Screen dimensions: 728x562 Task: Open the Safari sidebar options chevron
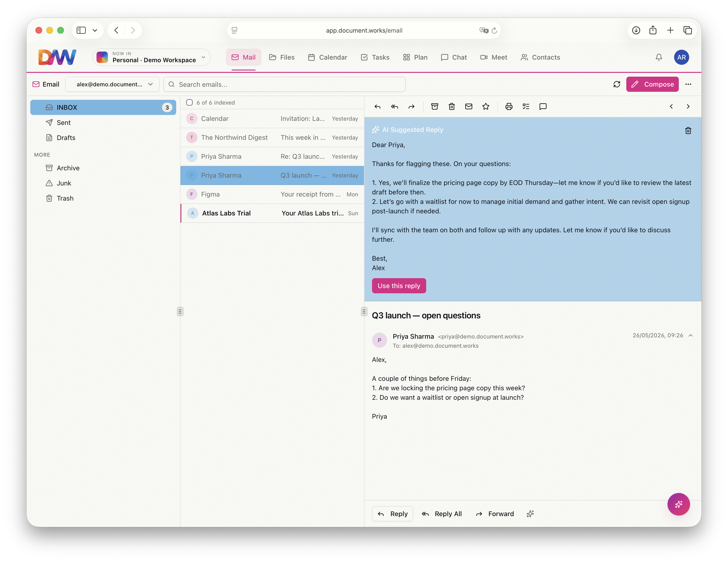click(x=95, y=30)
